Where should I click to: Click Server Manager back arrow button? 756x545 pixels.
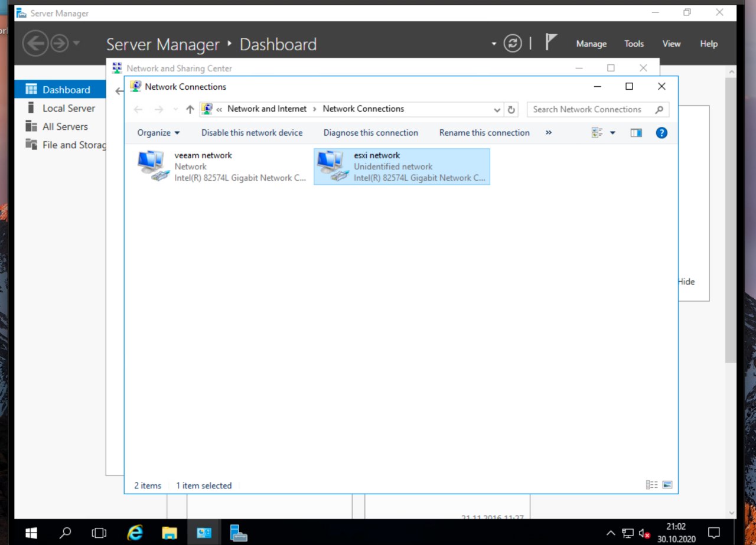pyautogui.click(x=35, y=44)
